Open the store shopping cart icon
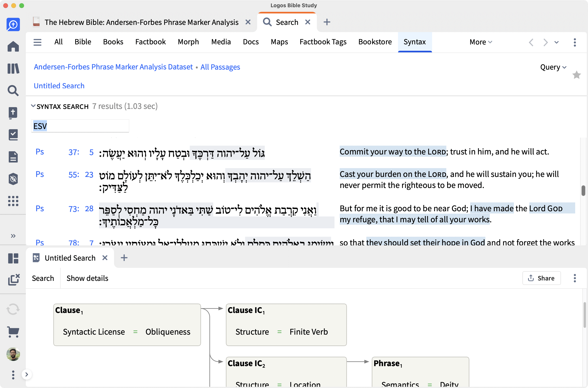The image size is (588, 388). [13, 332]
